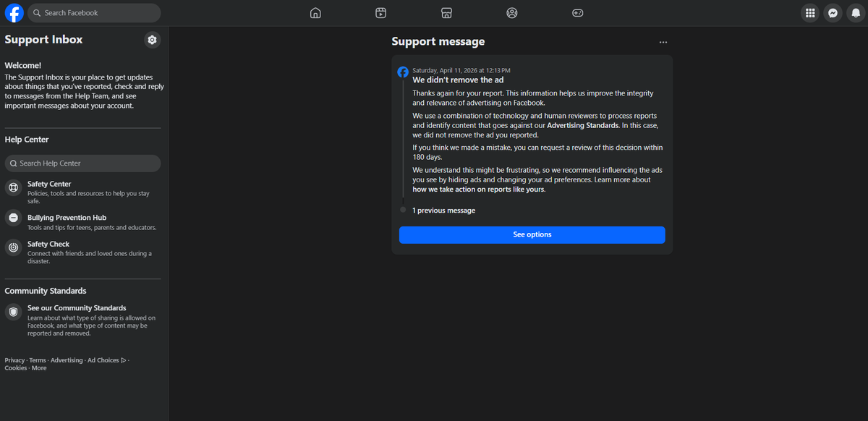Open the menu grid icon
Image resolution: width=868 pixels, height=421 pixels.
810,13
